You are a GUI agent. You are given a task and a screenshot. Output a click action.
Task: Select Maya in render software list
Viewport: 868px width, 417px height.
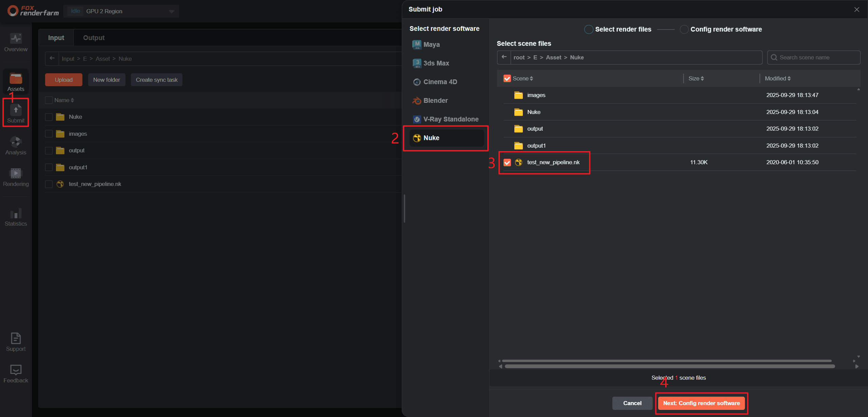431,44
